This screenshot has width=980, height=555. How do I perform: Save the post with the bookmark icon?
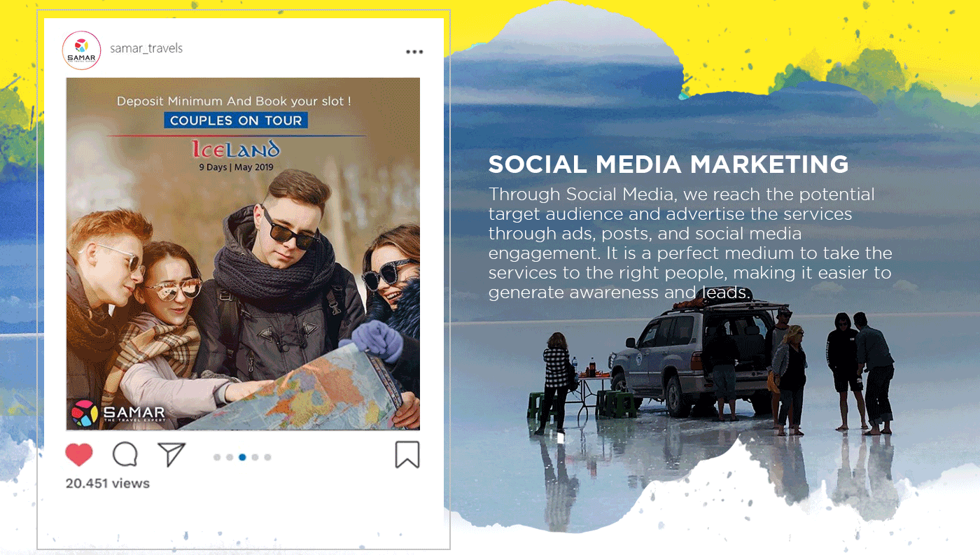(407, 455)
